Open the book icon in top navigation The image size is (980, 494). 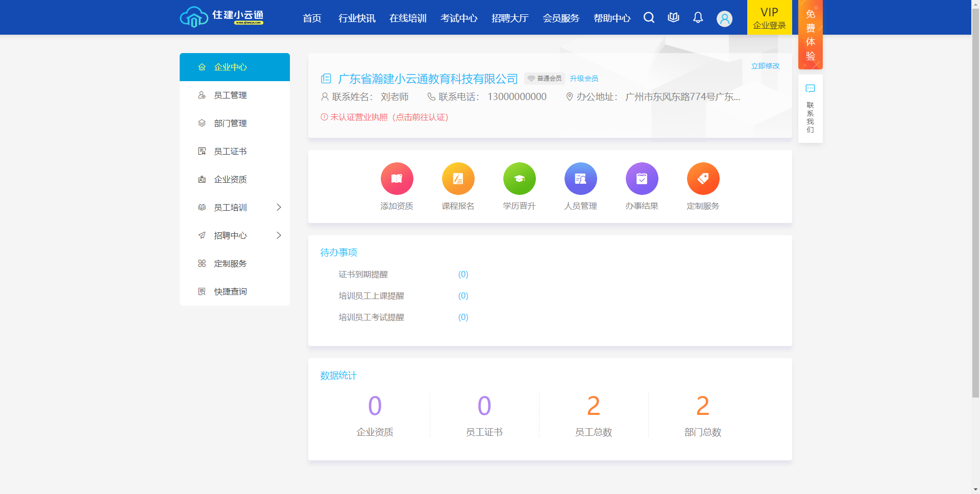(x=673, y=18)
